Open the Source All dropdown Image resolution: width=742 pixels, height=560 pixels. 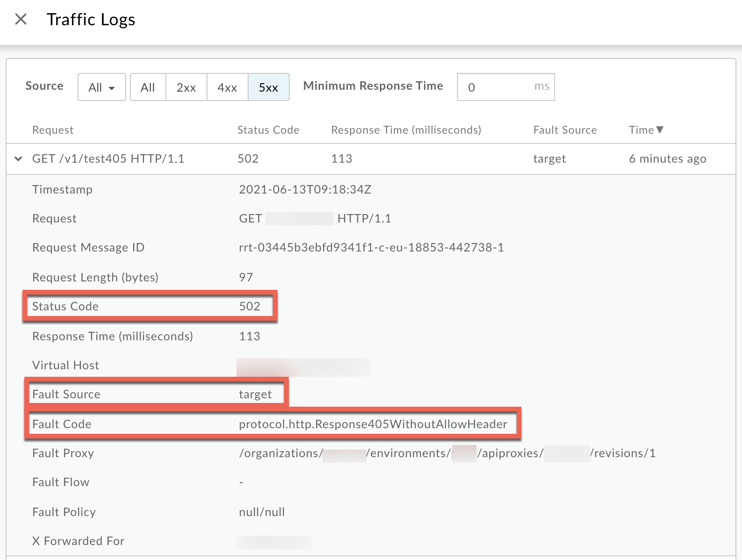pos(101,87)
